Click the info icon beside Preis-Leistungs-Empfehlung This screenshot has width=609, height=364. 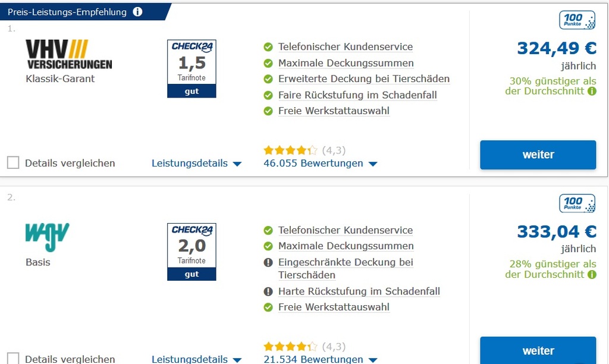click(137, 12)
